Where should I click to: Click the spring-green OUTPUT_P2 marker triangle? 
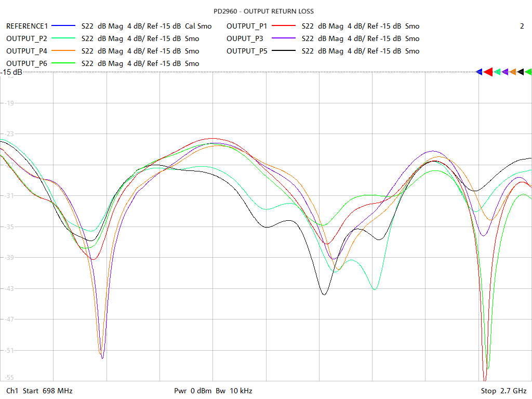pos(497,72)
